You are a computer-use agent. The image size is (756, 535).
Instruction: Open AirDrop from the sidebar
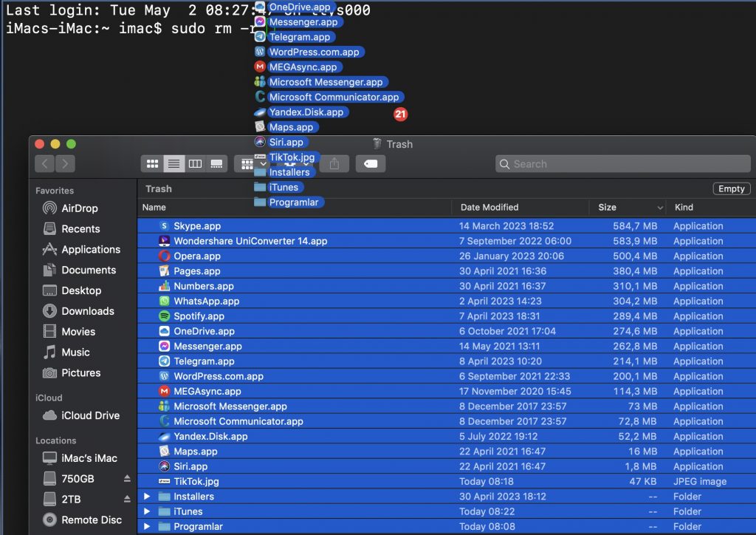pyautogui.click(x=79, y=208)
